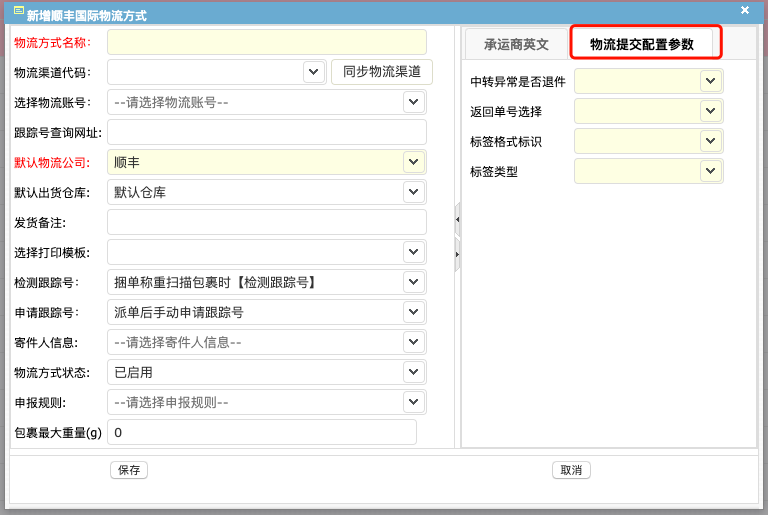
Task: Focus the 物流方式名称 input field
Action: click(x=267, y=42)
